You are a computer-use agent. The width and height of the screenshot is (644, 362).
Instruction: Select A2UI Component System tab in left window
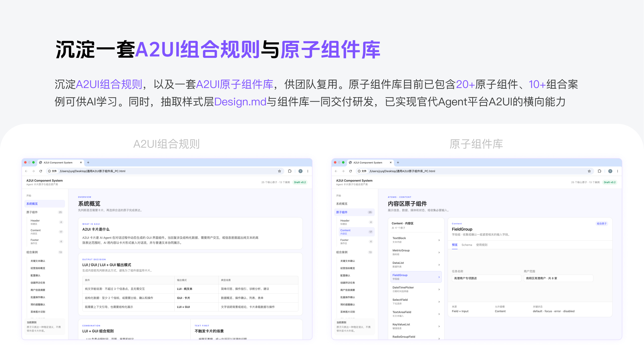point(60,163)
